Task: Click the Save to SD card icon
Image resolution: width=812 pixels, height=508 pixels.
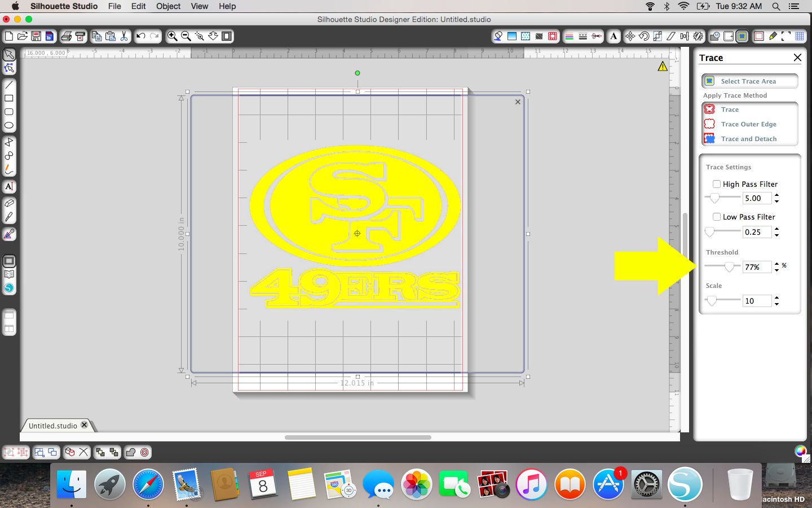Action: point(50,36)
